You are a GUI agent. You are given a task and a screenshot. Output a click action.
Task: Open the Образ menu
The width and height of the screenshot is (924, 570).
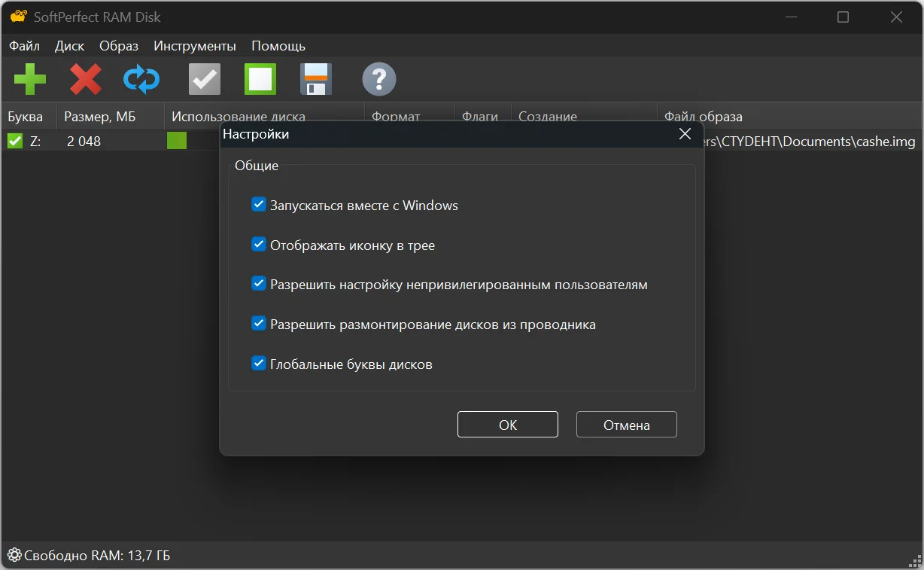(x=119, y=46)
